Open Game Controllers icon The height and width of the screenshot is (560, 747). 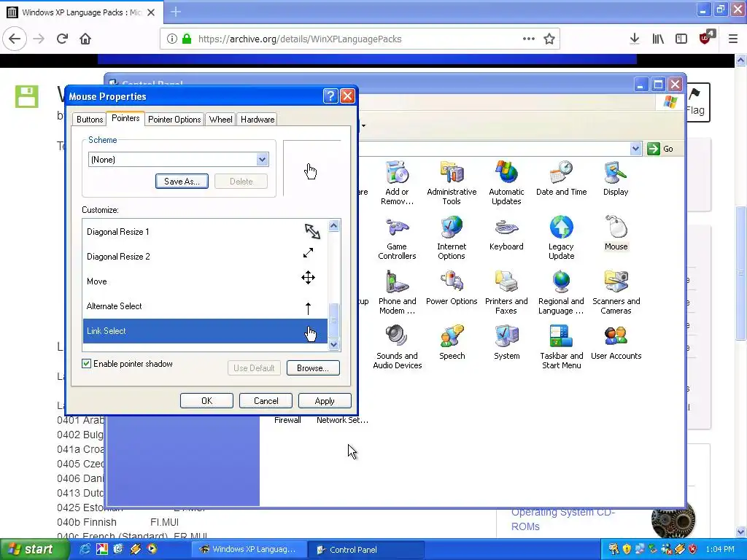397,238
